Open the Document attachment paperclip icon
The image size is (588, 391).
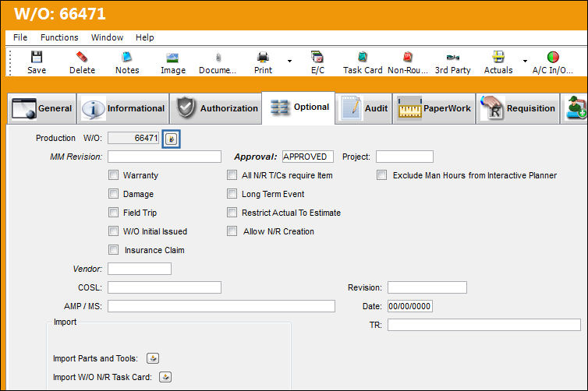point(218,58)
